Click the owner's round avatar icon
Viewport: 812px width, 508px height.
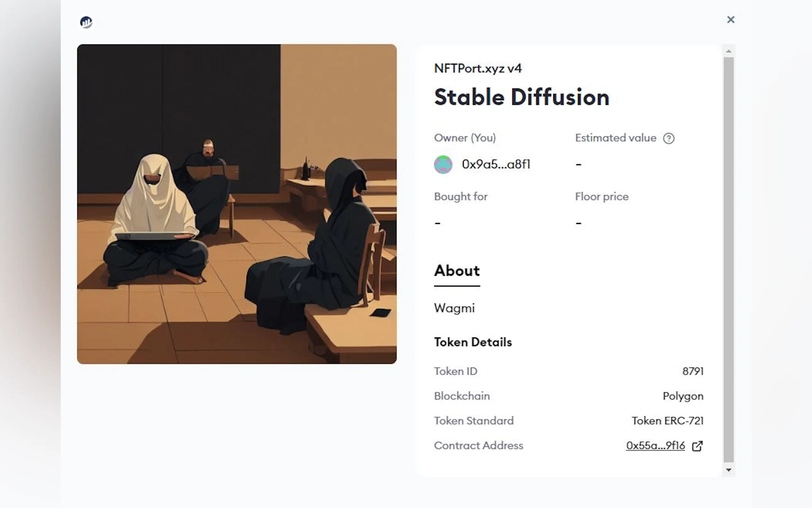click(443, 165)
